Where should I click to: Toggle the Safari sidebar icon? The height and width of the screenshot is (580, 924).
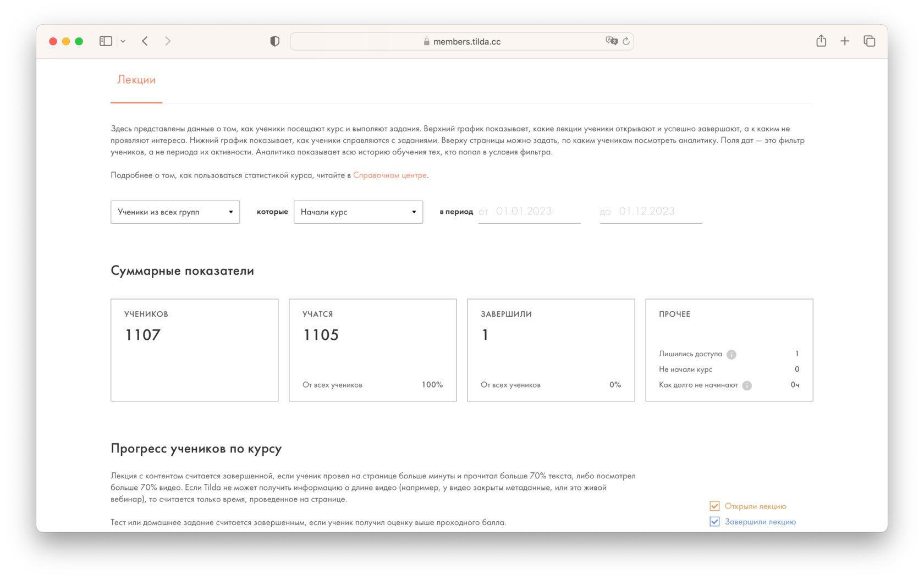(x=106, y=41)
